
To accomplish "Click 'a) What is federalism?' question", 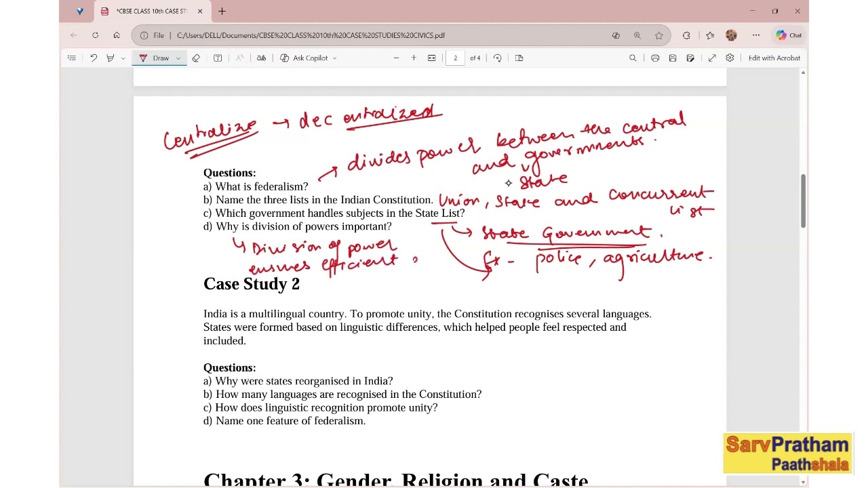I will coord(256,186).
